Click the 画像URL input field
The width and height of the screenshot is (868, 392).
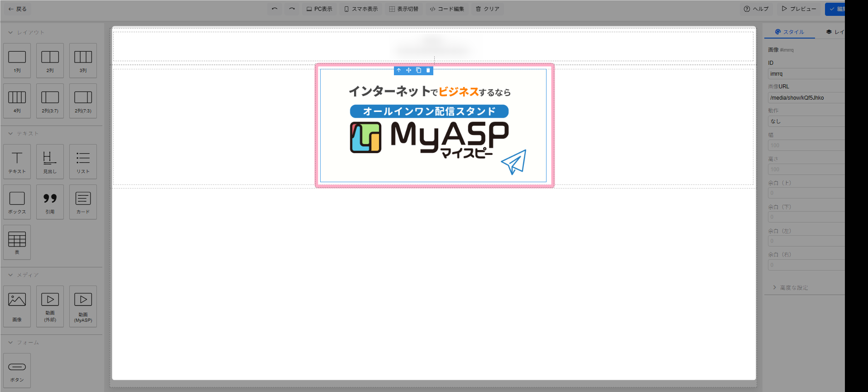(x=806, y=98)
